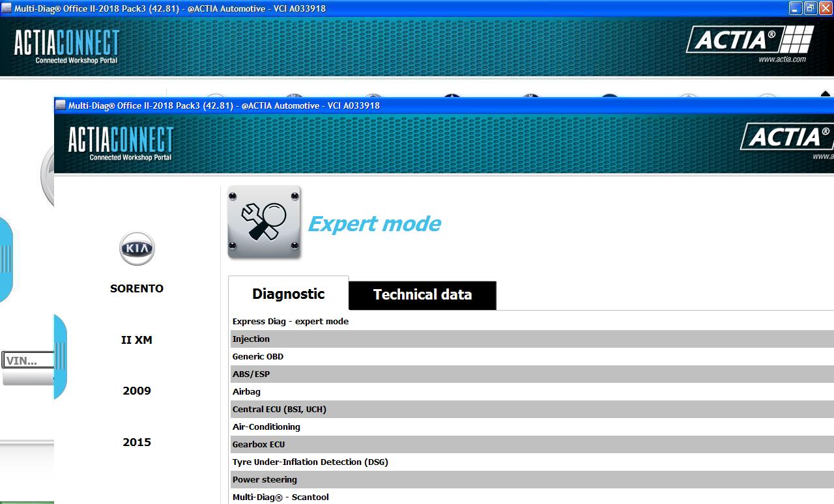Select the Power steering row
Screen dimensions: 834x504
[532, 479]
